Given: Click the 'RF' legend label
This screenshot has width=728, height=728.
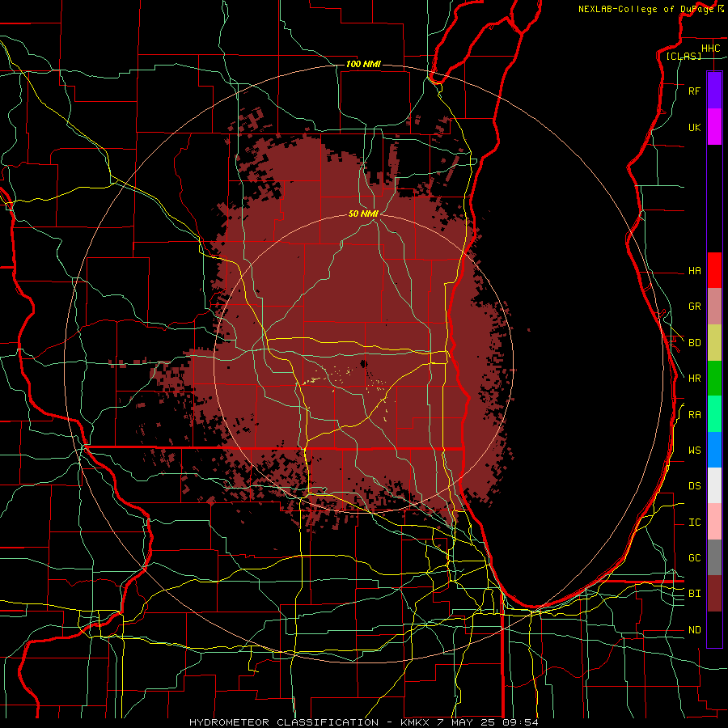Looking at the screenshot, I should click(x=694, y=91).
